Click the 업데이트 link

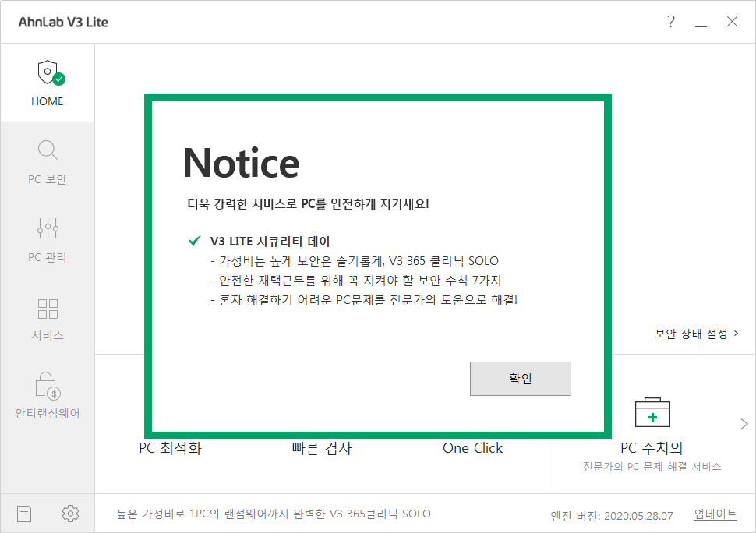[x=715, y=514]
